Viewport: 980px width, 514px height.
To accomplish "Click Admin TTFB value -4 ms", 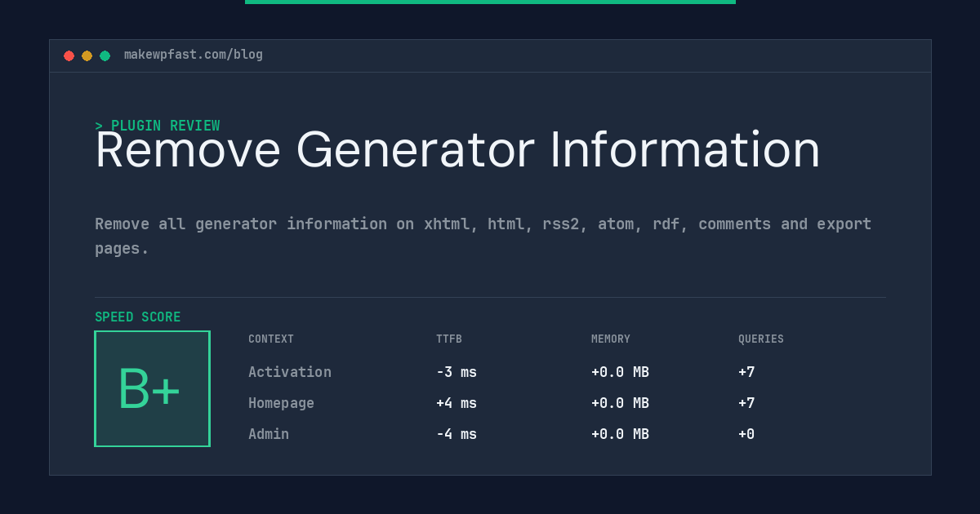I will coord(457,434).
